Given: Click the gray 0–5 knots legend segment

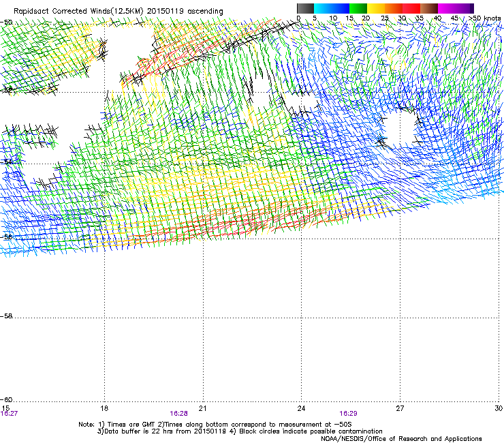Looking at the screenshot, I should 305,8.
